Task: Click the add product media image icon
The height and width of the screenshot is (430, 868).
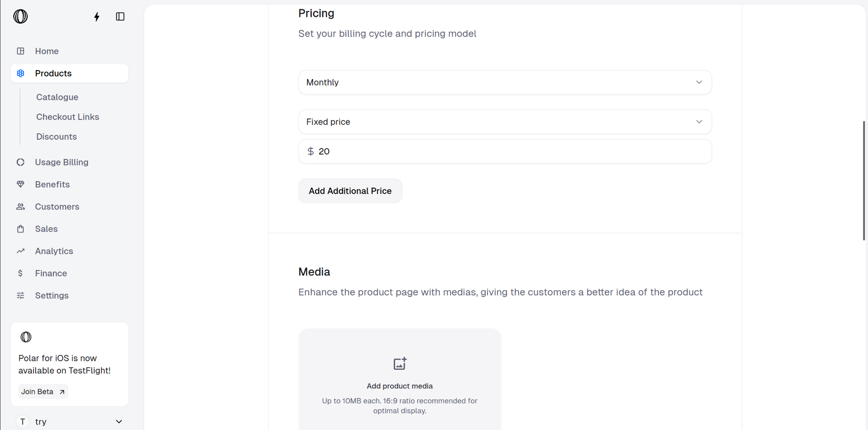Action: click(400, 364)
